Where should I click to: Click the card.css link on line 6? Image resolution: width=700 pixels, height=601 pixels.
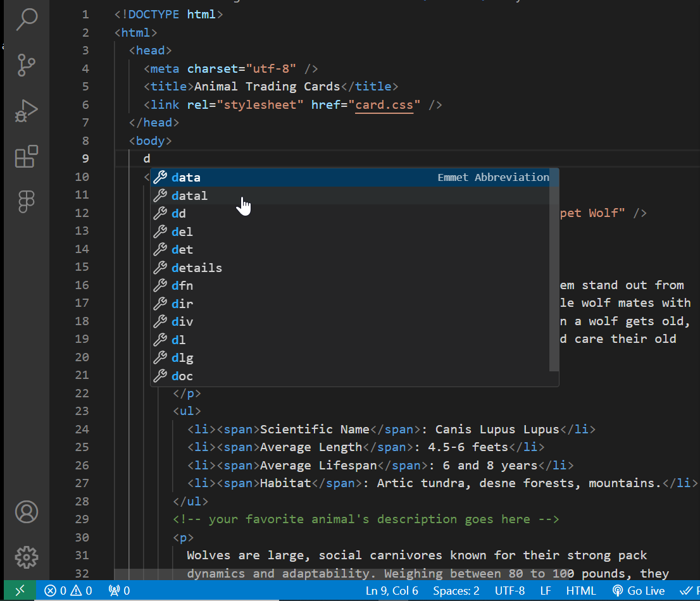tap(384, 105)
